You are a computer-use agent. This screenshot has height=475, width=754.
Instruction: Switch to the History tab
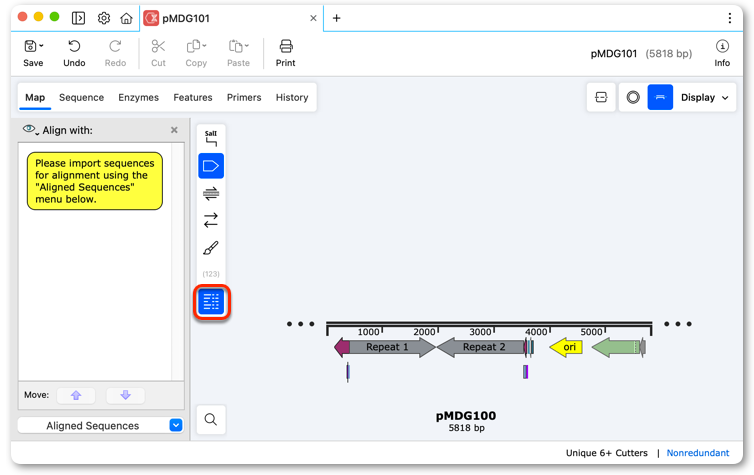coord(292,98)
